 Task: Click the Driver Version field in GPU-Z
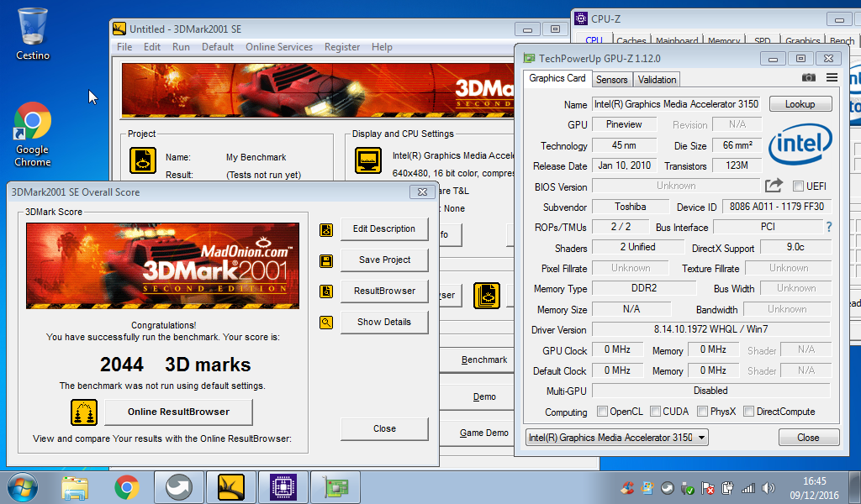pyautogui.click(x=711, y=329)
